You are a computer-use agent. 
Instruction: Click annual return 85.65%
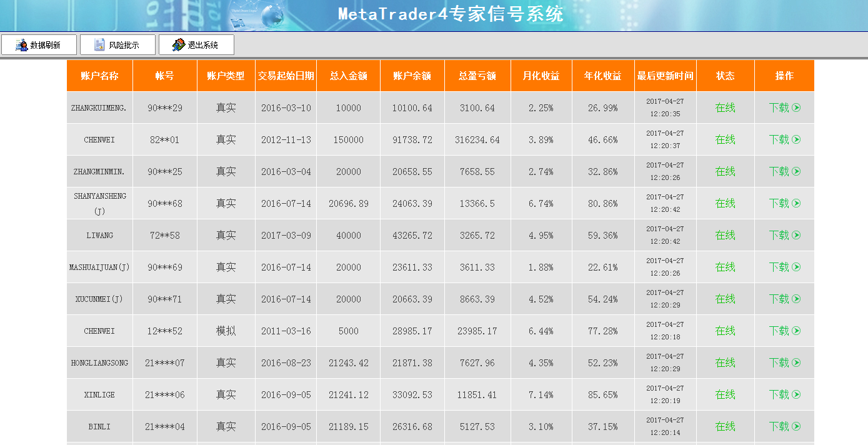603,394
